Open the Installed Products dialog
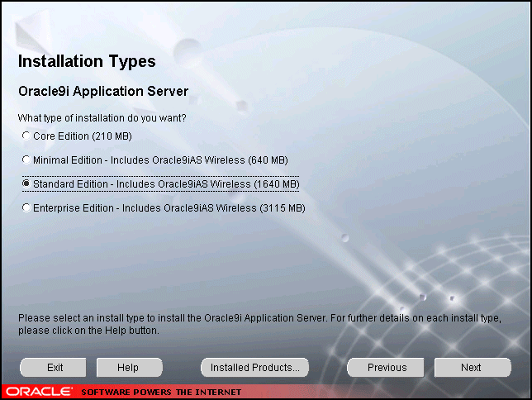The width and height of the screenshot is (532, 400). click(254, 368)
